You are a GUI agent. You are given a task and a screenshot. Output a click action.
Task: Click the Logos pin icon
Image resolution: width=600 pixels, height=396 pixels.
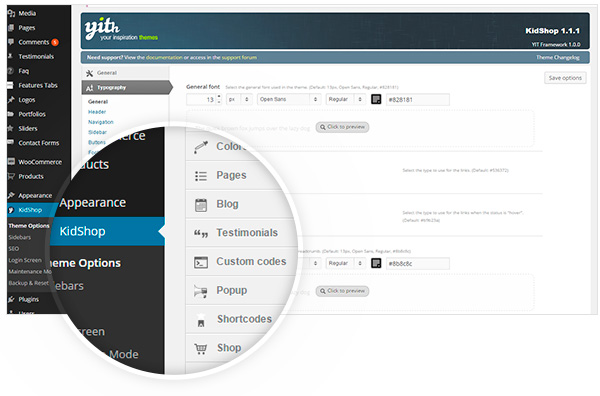[x=11, y=99]
